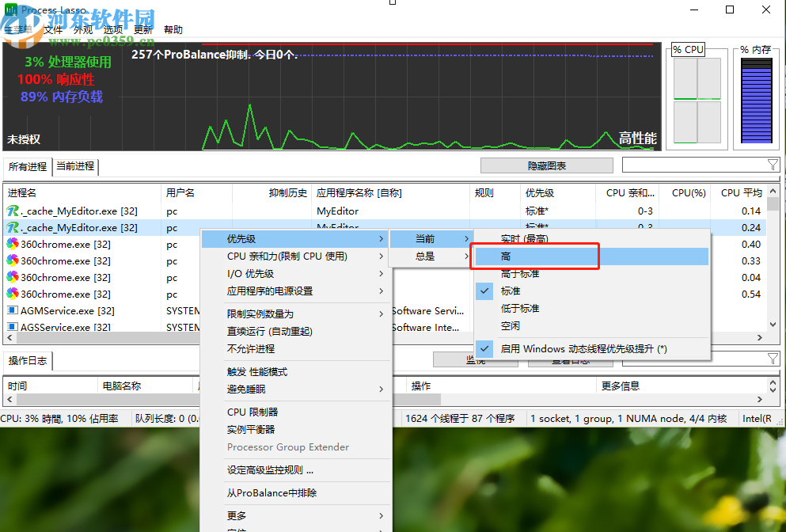Viewport: 786px width, 532px height.
Task: Click the 高性能 power plan label
Action: [x=637, y=139]
